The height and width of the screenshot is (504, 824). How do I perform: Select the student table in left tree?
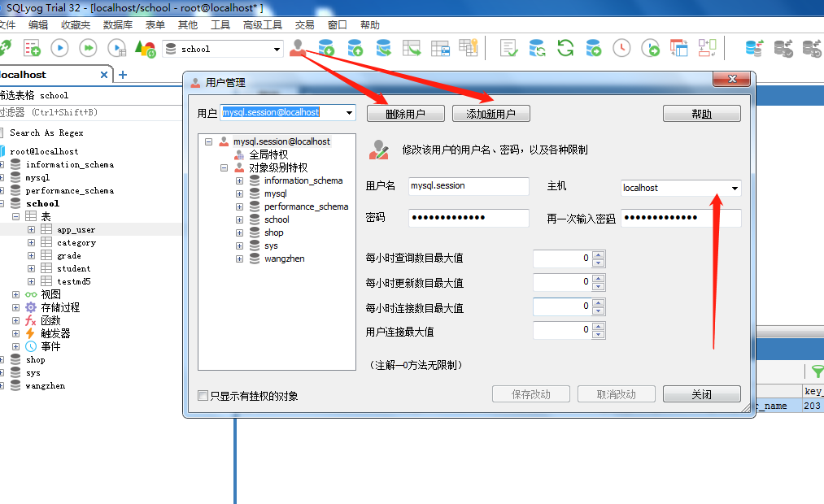(x=73, y=268)
